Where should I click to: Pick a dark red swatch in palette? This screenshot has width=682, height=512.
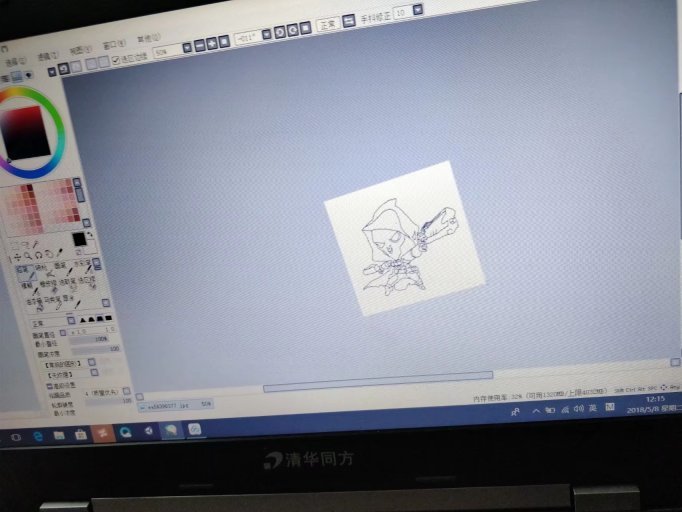coord(30,188)
